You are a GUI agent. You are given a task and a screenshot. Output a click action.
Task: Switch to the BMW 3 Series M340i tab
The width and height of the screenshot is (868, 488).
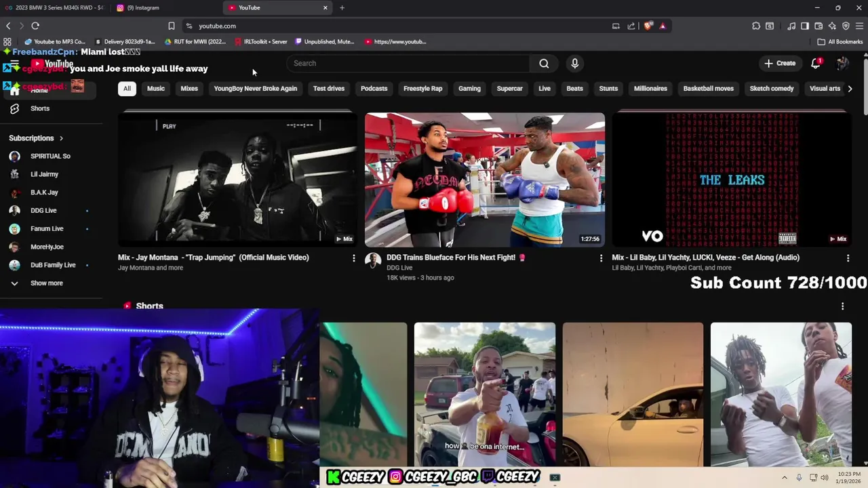point(54,7)
